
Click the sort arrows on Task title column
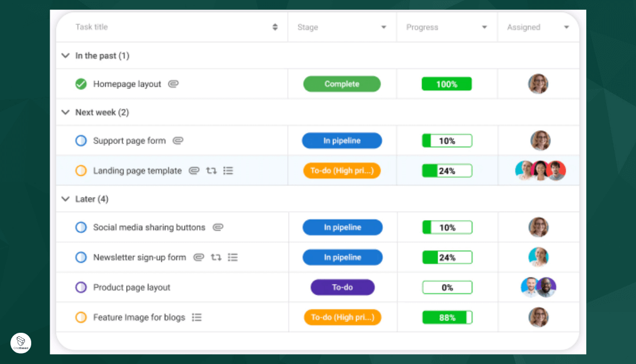pyautogui.click(x=275, y=27)
